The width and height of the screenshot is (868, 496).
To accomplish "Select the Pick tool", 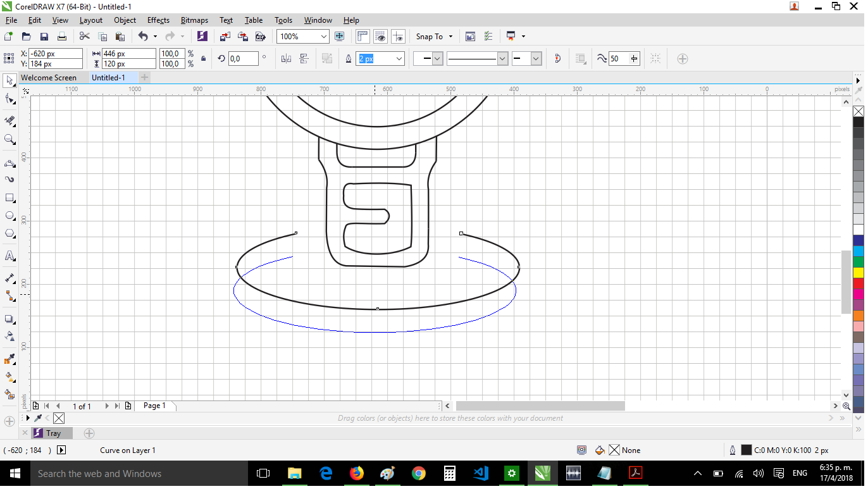I will tap(9, 80).
